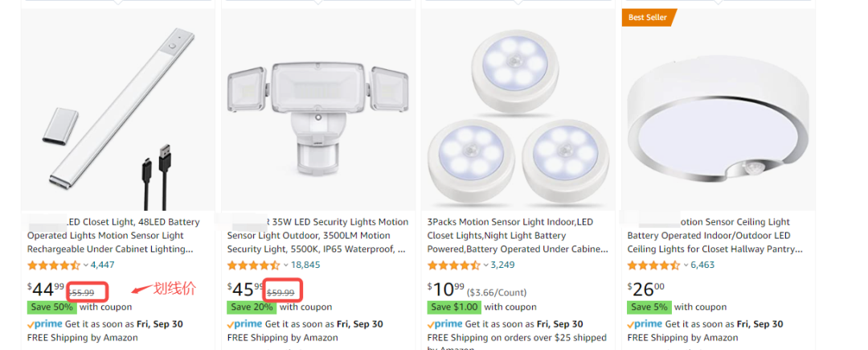Open the 4,447 reviews count link
Image resolution: width=868 pixels, height=350 pixels.
click(x=102, y=265)
